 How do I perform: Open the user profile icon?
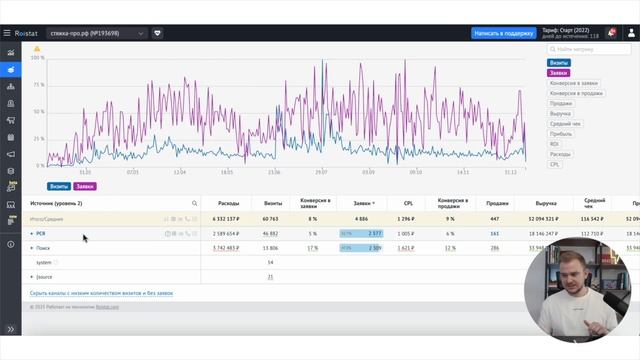coord(631,33)
